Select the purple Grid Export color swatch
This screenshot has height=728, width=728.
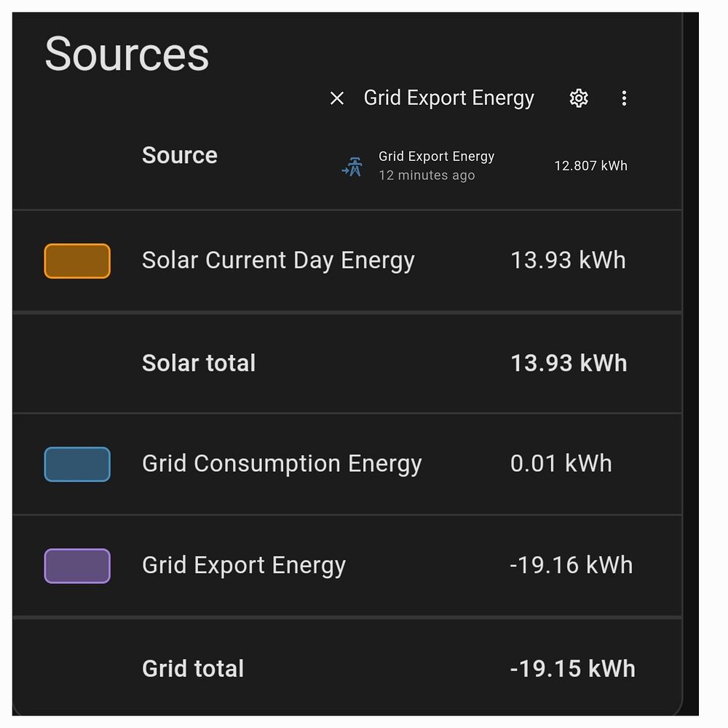[x=76, y=566]
